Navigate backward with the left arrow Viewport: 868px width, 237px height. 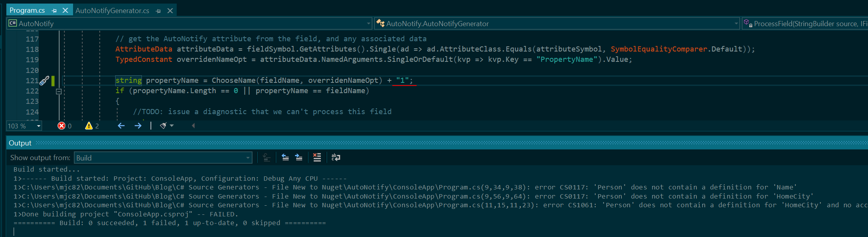122,126
